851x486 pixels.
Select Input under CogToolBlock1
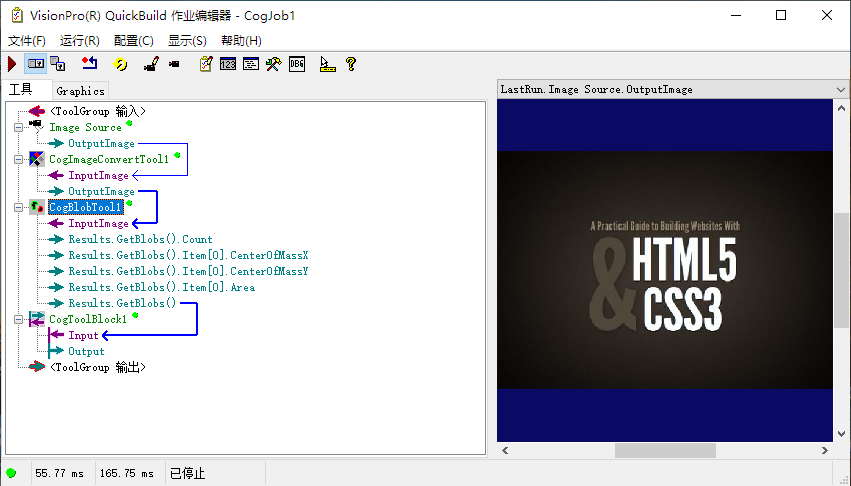click(83, 335)
